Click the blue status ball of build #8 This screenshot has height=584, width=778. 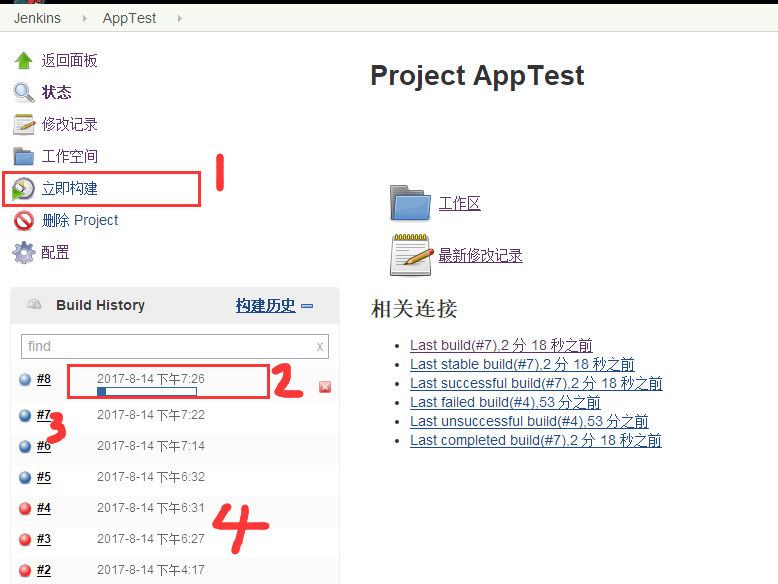tap(25, 380)
